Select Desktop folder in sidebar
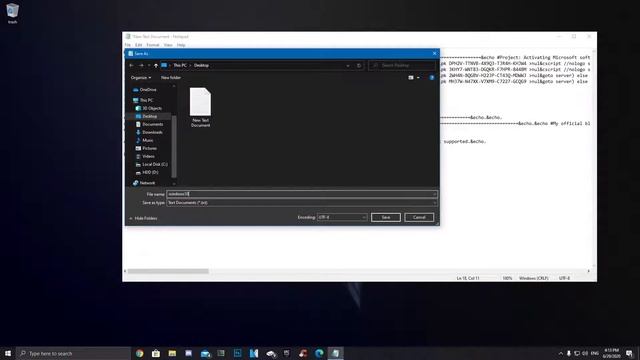This screenshot has height=360, width=640. (x=146, y=116)
